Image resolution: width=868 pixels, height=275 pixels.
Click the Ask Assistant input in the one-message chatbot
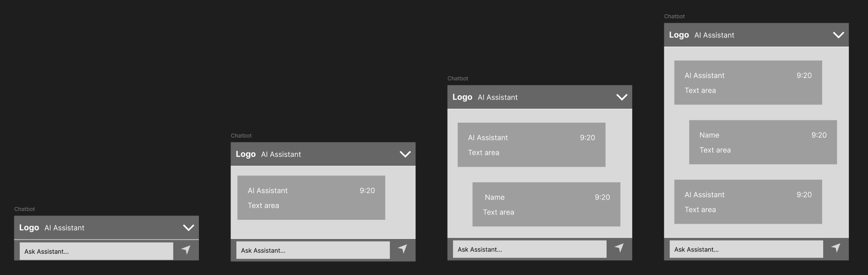tap(313, 250)
